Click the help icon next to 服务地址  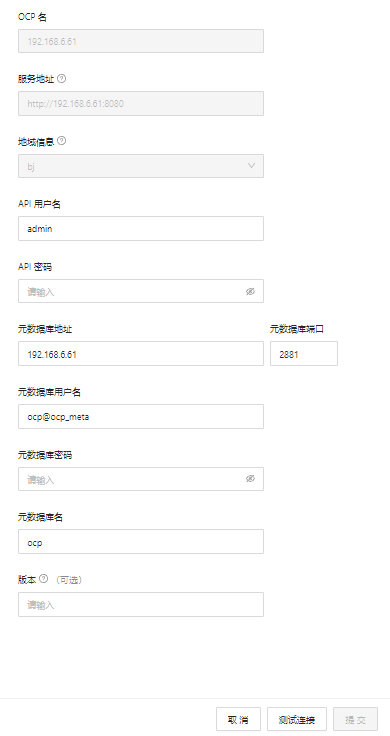click(61, 78)
